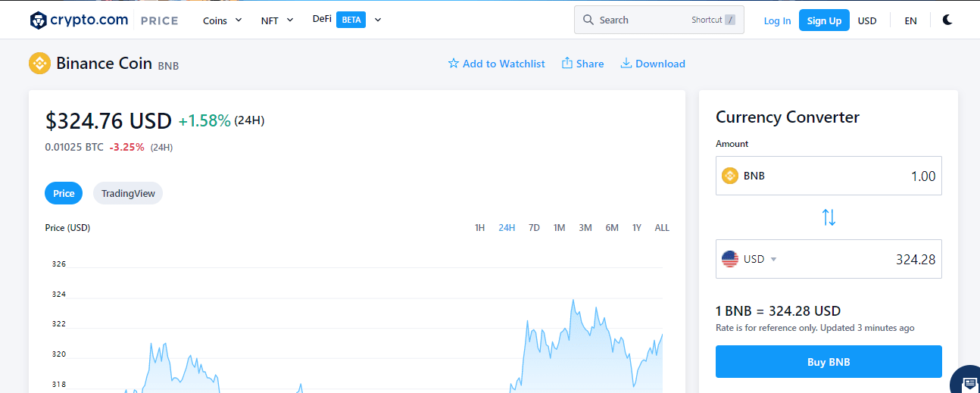Select the 1H chart range
The height and width of the screenshot is (393, 980).
[x=479, y=228]
